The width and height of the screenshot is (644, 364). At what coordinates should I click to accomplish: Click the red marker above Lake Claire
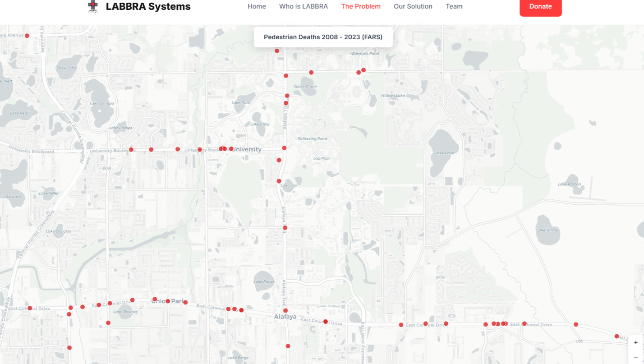311,72
